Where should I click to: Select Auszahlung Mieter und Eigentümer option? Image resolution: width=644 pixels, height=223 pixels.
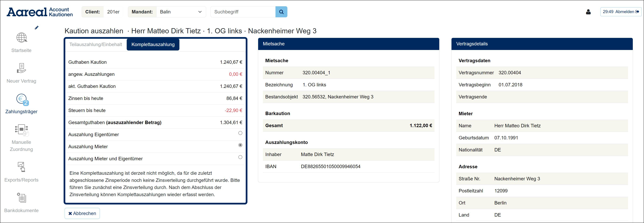[x=240, y=157]
